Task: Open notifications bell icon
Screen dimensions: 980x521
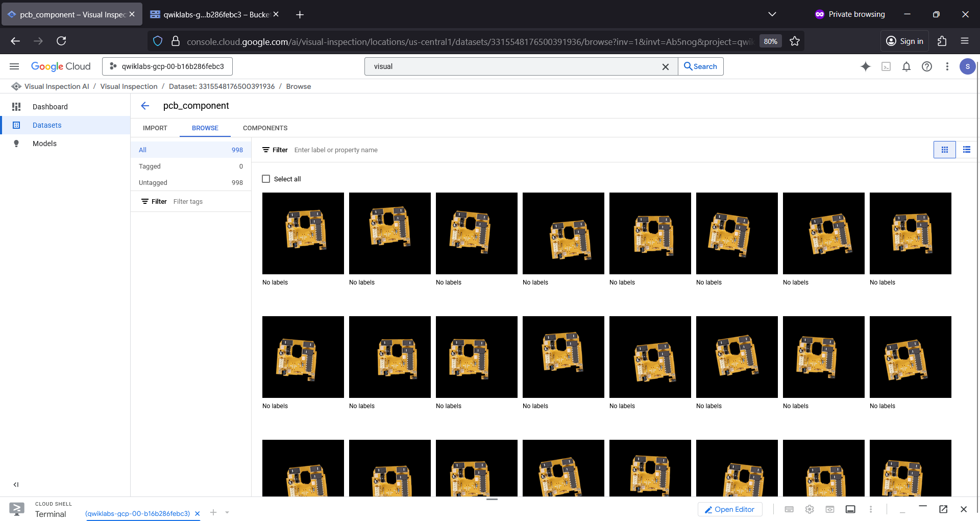Action: pyautogui.click(x=906, y=66)
